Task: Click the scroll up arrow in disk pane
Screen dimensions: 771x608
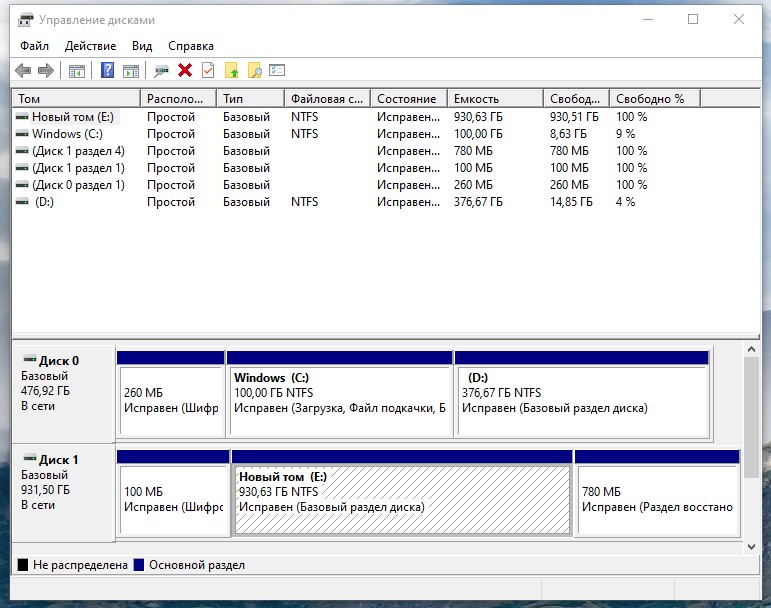Action: click(751, 349)
